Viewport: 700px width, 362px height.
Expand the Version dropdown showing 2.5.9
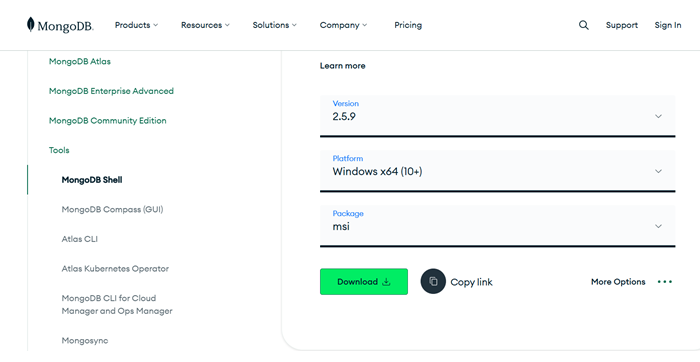497,116
